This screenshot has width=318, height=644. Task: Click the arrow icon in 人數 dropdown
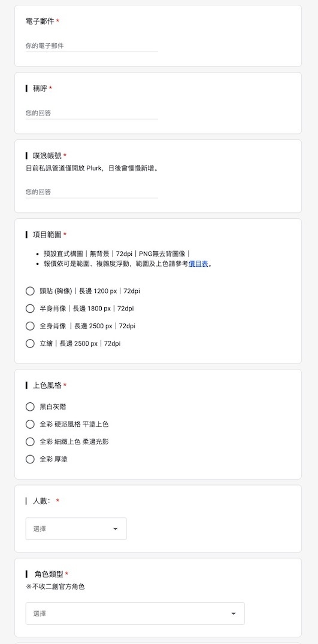(115, 529)
